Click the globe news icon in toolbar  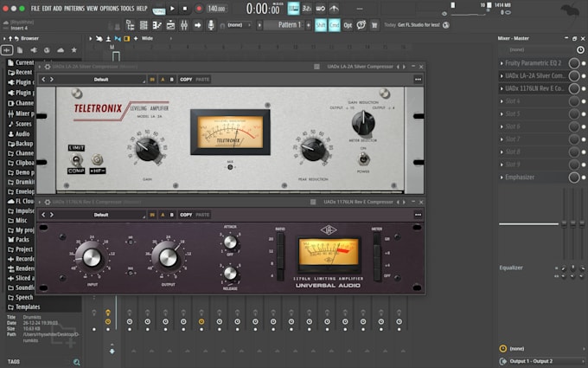tap(446, 25)
